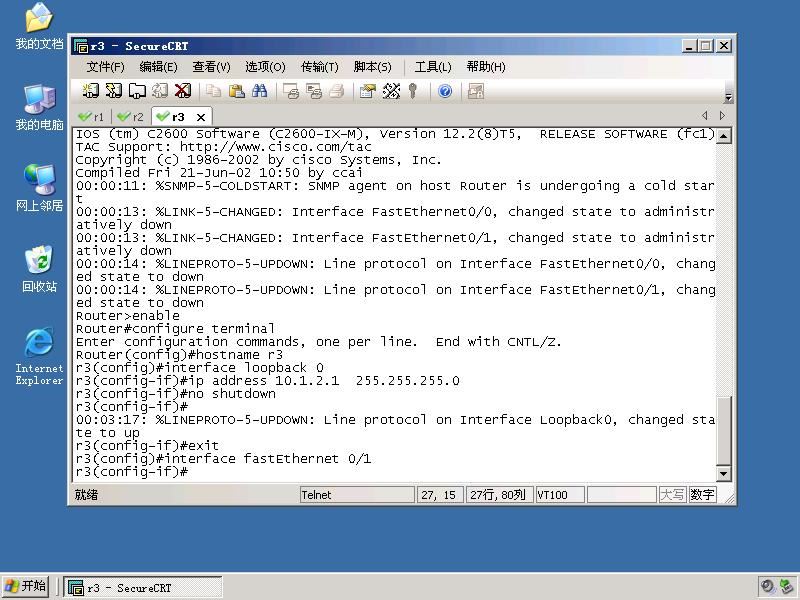Click the Connect in Tab icon

(x=137, y=91)
